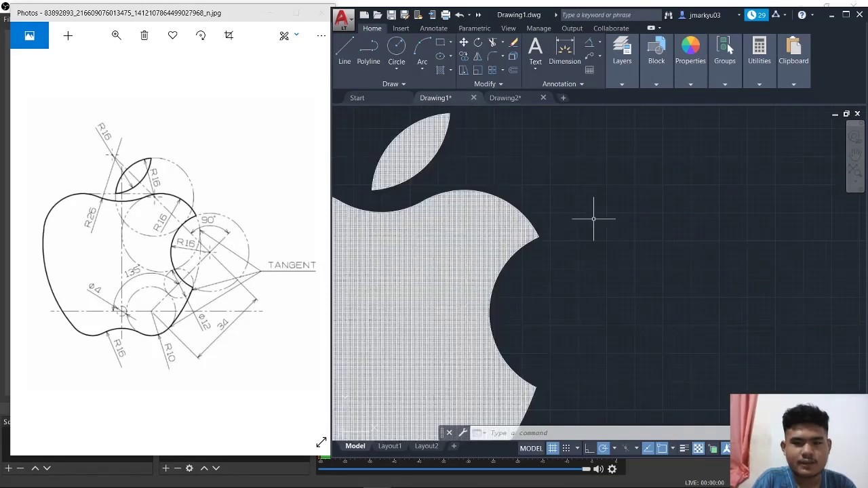Activate the Circle tool

[x=396, y=51]
